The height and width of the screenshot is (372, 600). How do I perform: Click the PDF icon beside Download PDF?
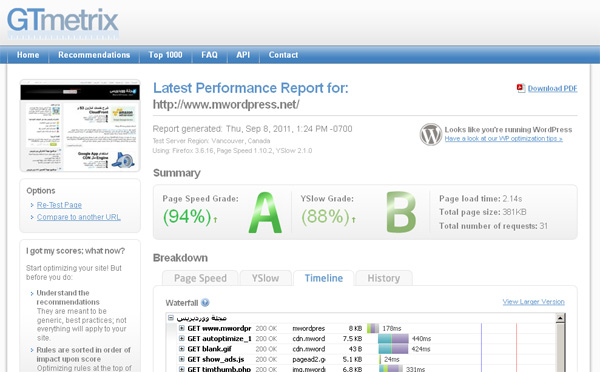point(521,88)
